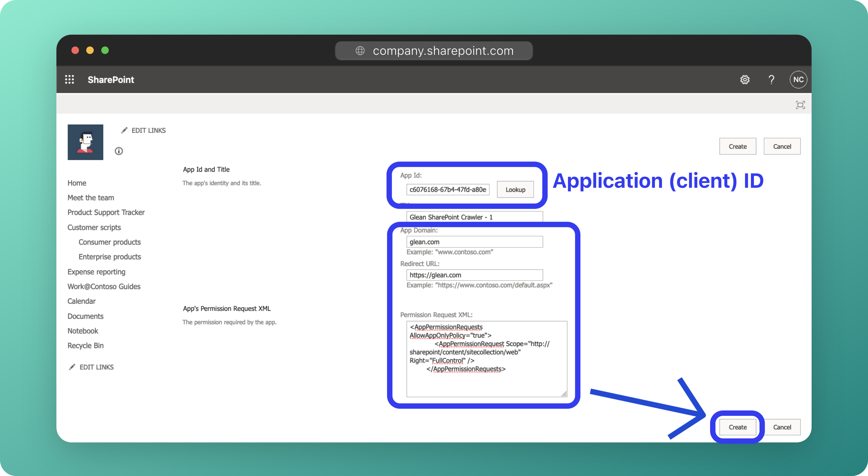Click into the App Id field
Viewport: 868px width, 476px height.
[447, 189]
